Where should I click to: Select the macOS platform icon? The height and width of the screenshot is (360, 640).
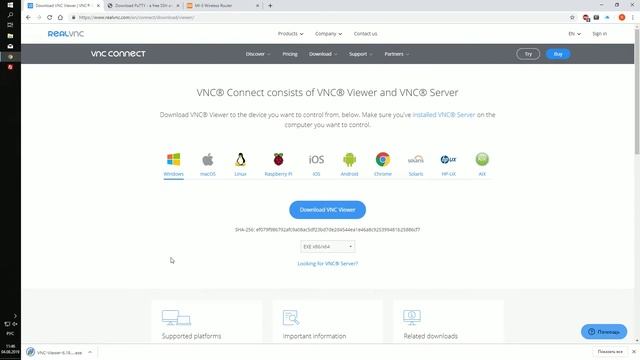pos(208,159)
